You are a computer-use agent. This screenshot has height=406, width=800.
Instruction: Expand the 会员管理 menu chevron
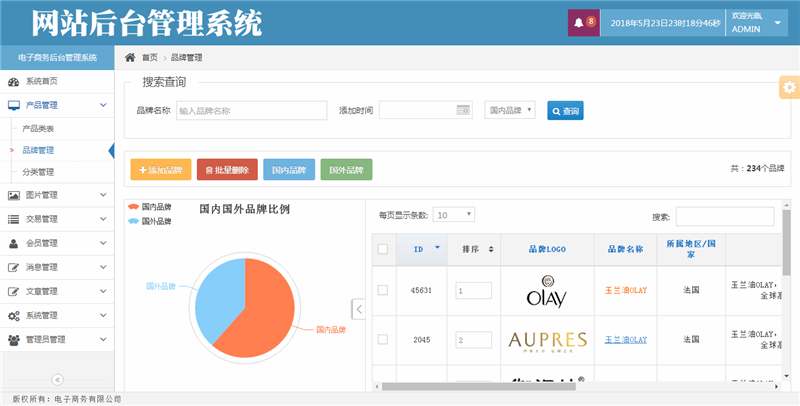click(x=103, y=243)
